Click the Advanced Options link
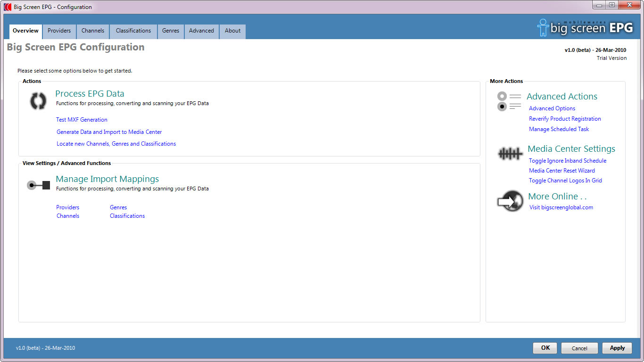 point(552,108)
